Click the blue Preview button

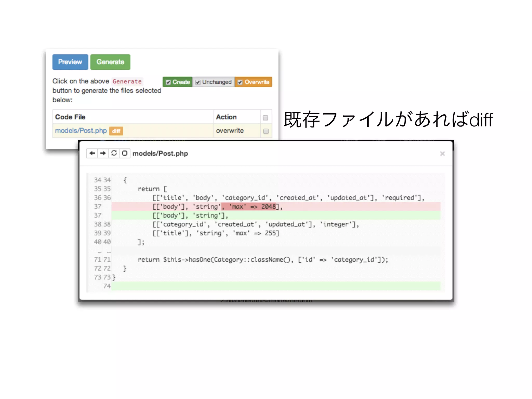70,62
